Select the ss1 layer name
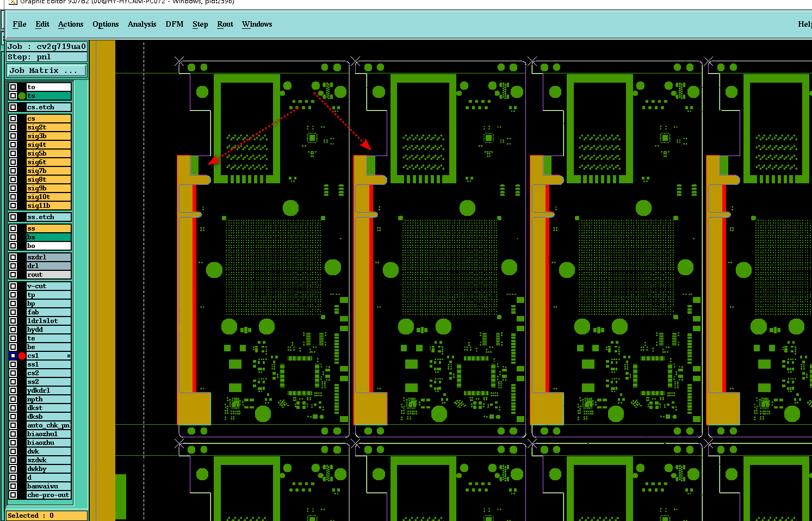The height and width of the screenshot is (521, 812). pyautogui.click(x=48, y=364)
